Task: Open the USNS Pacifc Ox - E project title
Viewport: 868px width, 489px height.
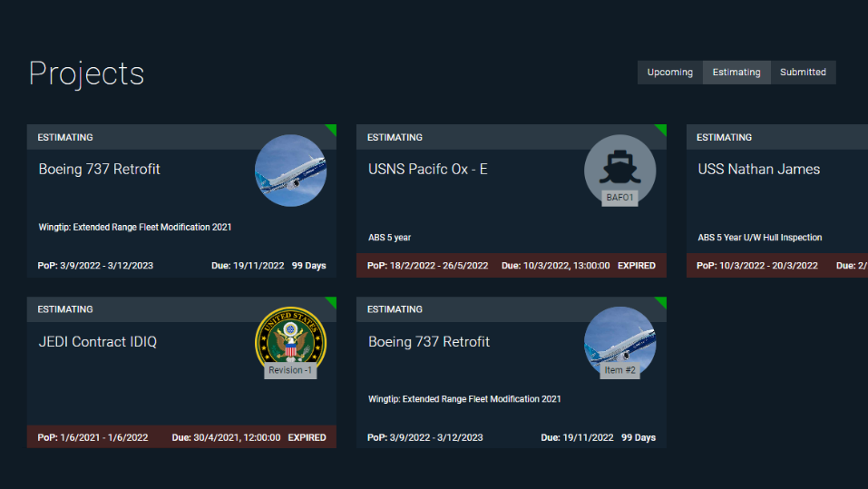Action: pos(428,169)
